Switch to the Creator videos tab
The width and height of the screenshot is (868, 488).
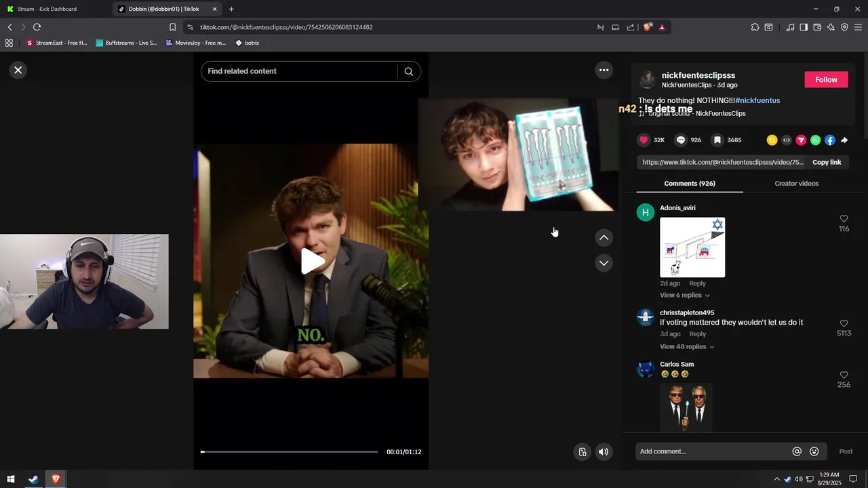coord(796,183)
